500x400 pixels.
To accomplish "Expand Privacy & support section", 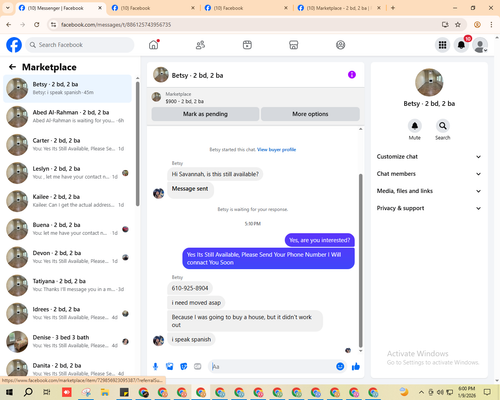I will pos(429,208).
